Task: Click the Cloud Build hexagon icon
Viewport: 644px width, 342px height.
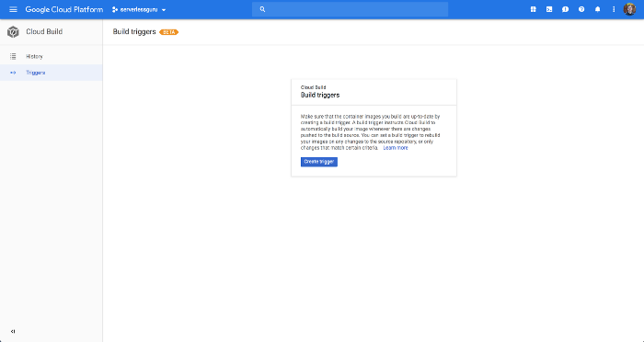Action: [13, 31]
